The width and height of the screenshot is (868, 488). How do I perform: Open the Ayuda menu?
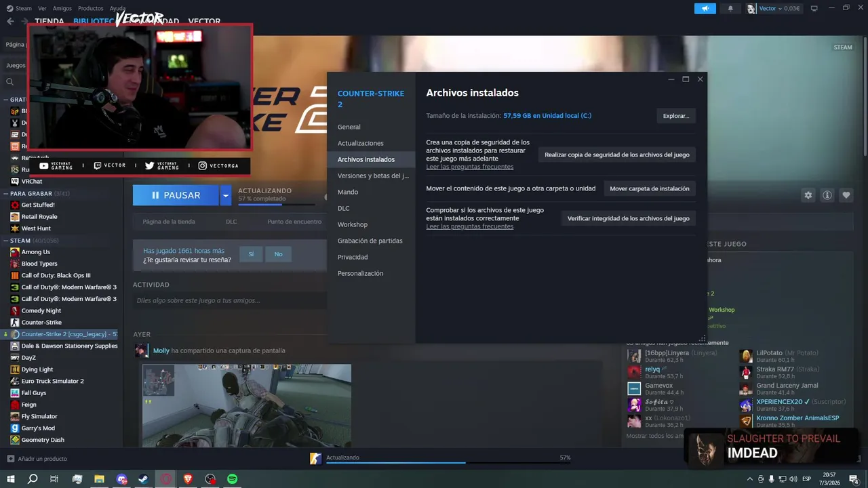pos(117,8)
